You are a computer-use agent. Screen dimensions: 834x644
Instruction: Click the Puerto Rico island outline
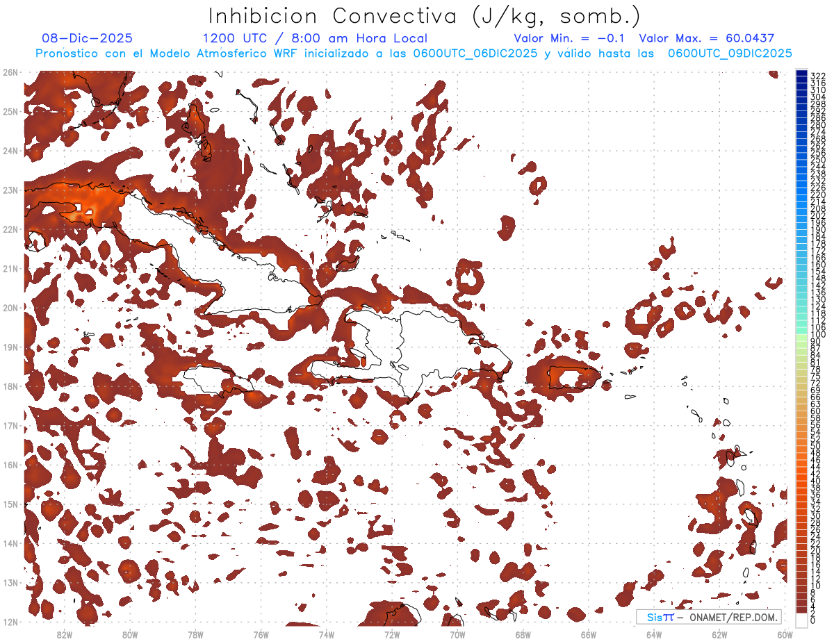coord(574,377)
